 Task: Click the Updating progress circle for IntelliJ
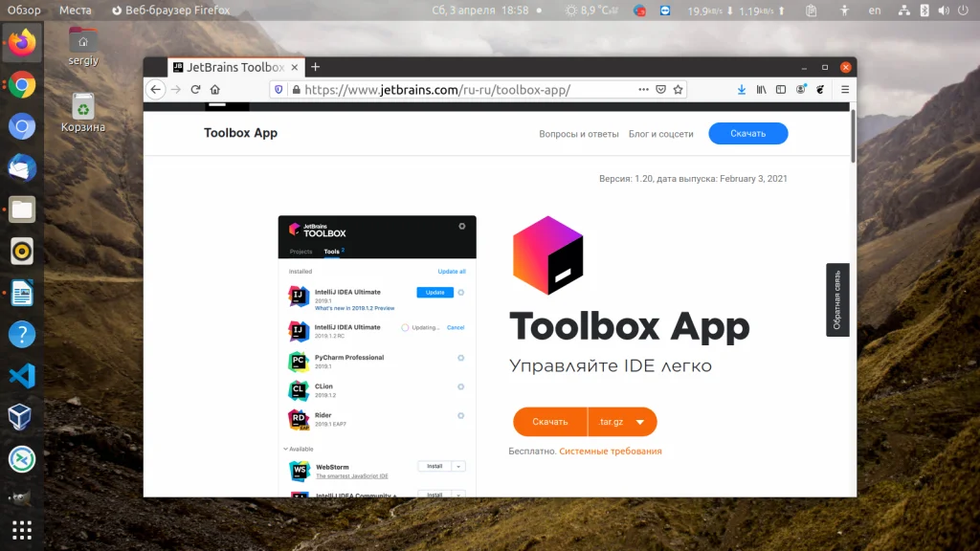pos(406,327)
